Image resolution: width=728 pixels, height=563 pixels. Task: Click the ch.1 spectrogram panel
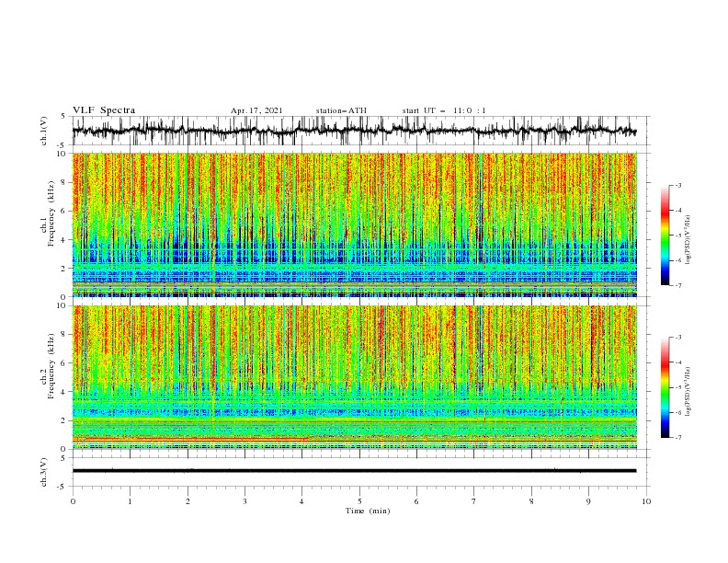pos(355,224)
